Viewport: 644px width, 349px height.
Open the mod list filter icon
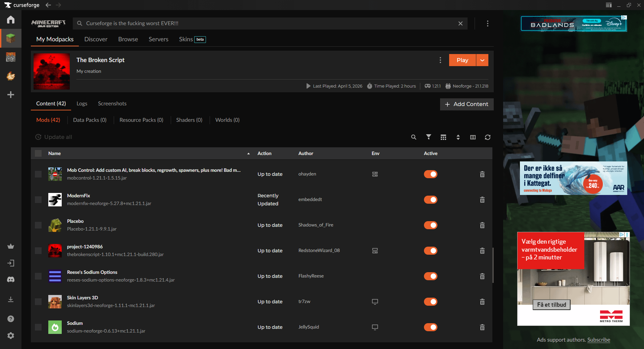(429, 137)
